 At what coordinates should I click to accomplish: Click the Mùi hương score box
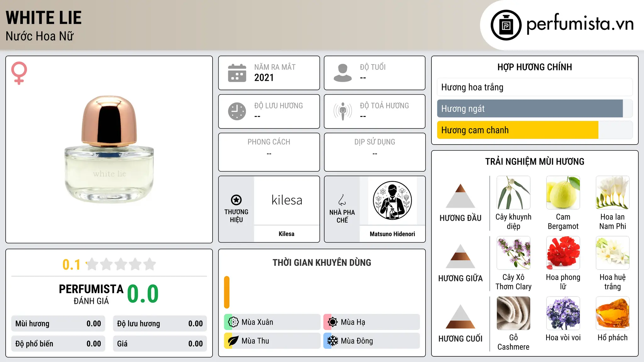(58, 324)
